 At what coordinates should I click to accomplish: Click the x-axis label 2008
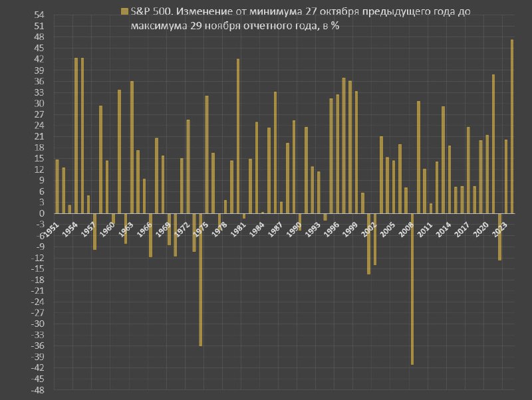(x=406, y=230)
